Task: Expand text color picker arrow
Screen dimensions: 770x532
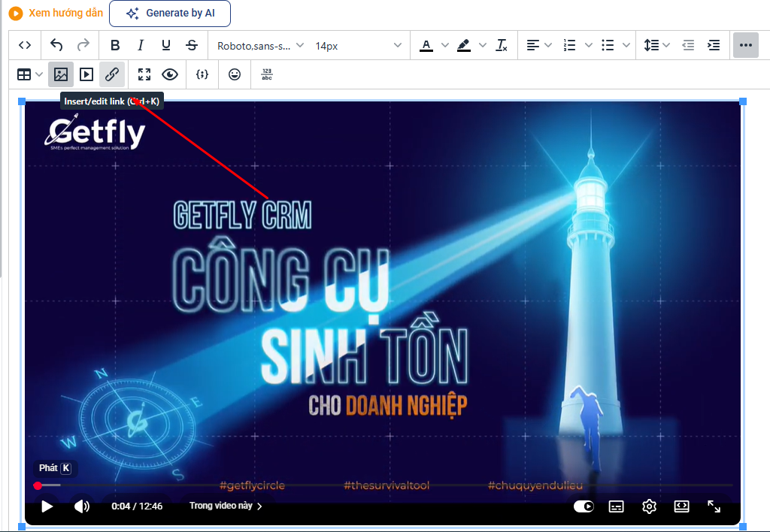Action: 445,45
